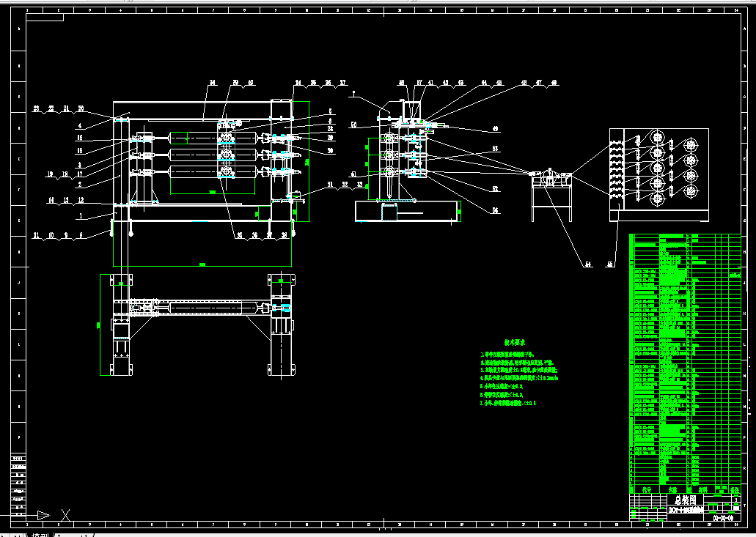Select part callout number 39
The image size is (756, 537).
tap(236, 83)
